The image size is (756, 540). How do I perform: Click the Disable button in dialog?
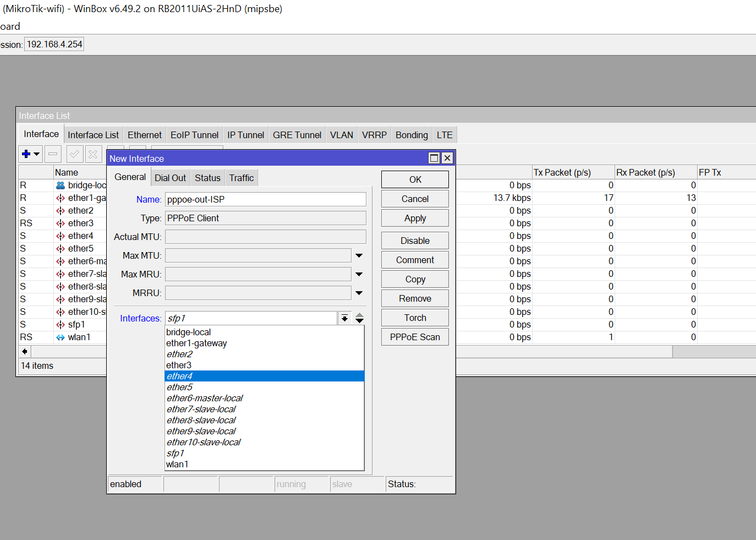(415, 241)
